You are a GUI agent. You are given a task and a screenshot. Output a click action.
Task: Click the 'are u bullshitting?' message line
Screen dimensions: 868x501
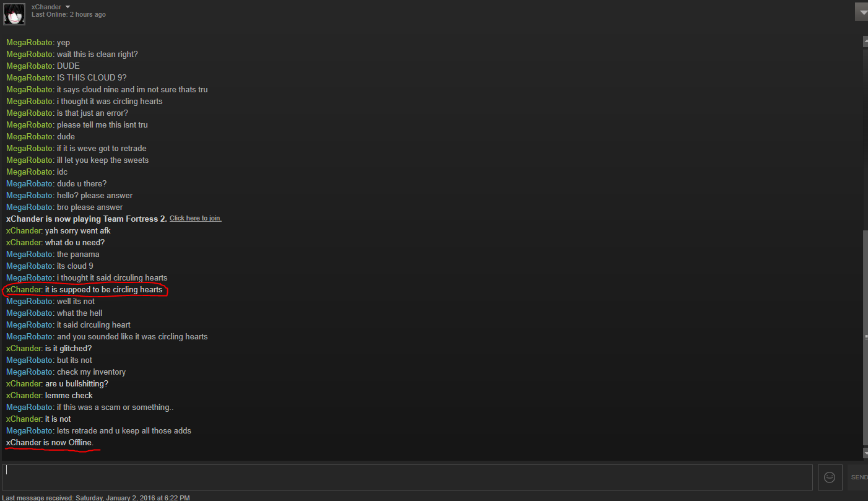(x=57, y=384)
